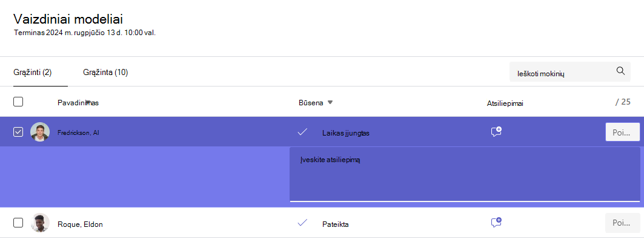Image resolution: width=644 pixels, height=242 pixels.
Task: Open feedback icon for Fredrickson, Al
Action: pos(496,132)
